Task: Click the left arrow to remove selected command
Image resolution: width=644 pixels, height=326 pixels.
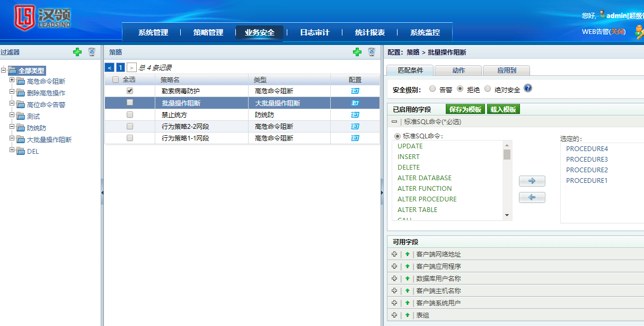Action: (532, 198)
